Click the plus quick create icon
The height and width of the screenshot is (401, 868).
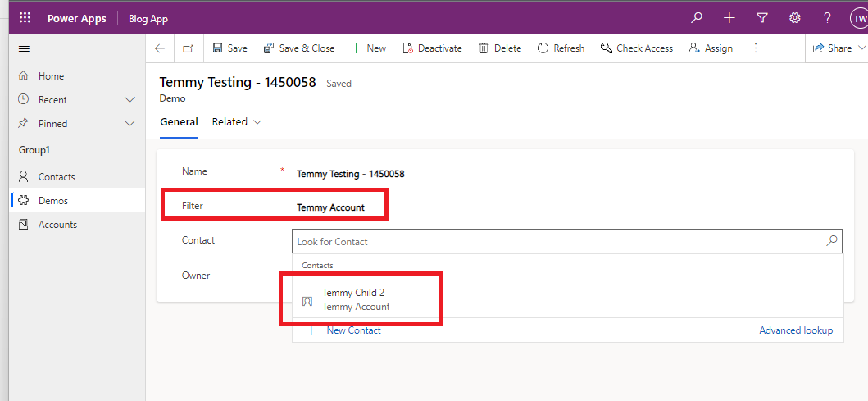pyautogui.click(x=729, y=18)
